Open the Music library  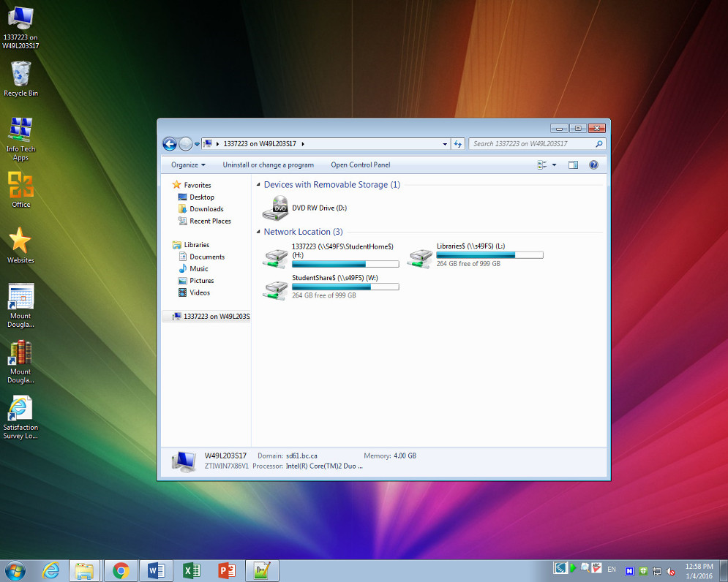(x=199, y=269)
